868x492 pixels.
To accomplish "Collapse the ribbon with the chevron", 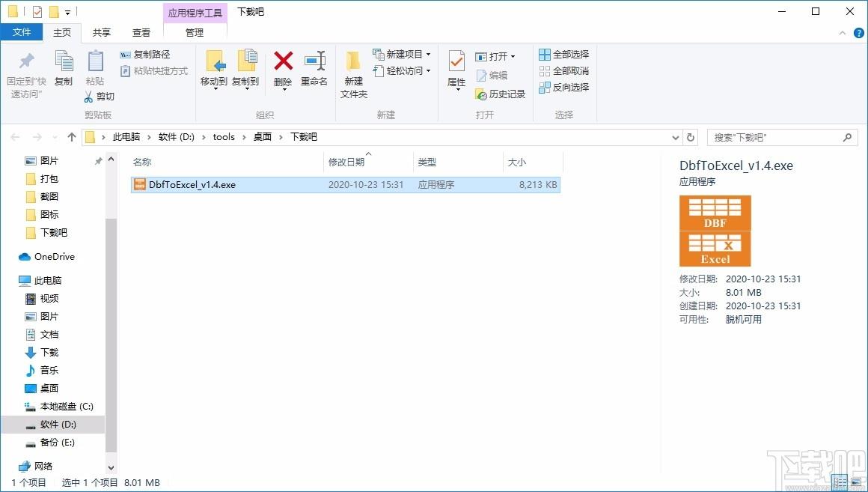I will (x=842, y=33).
